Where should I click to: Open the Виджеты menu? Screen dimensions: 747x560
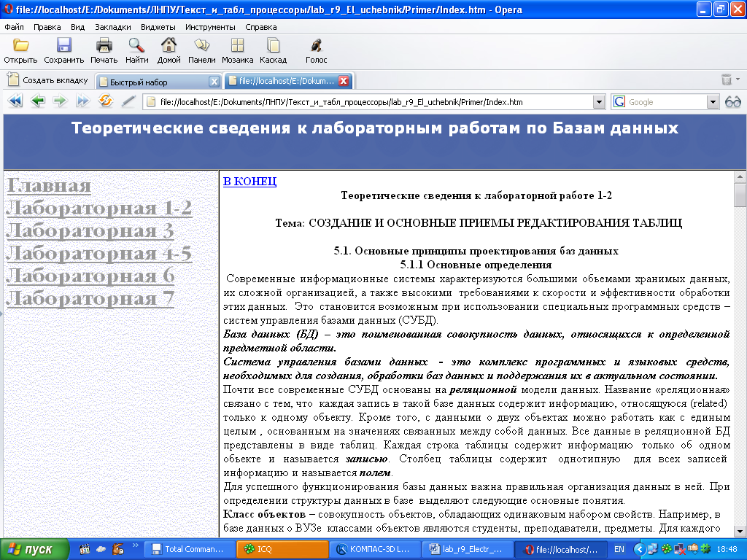pyautogui.click(x=158, y=27)
